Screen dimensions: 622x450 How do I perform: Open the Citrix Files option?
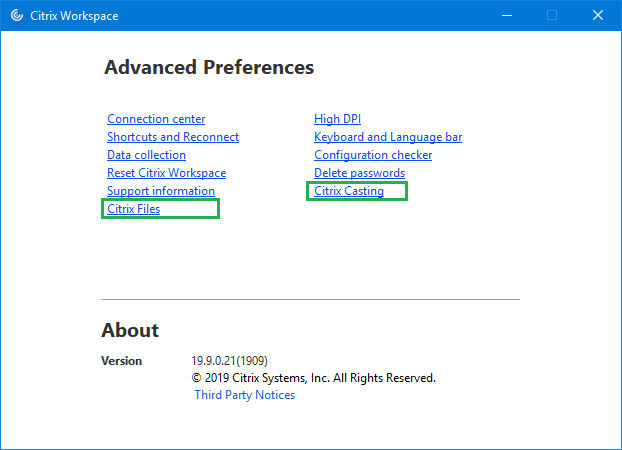pyautogui.click(x=134, y=209)
